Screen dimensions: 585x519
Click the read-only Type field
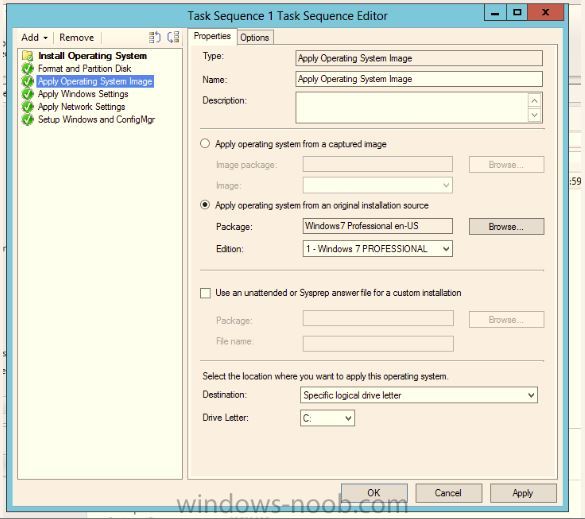[419, 59]
